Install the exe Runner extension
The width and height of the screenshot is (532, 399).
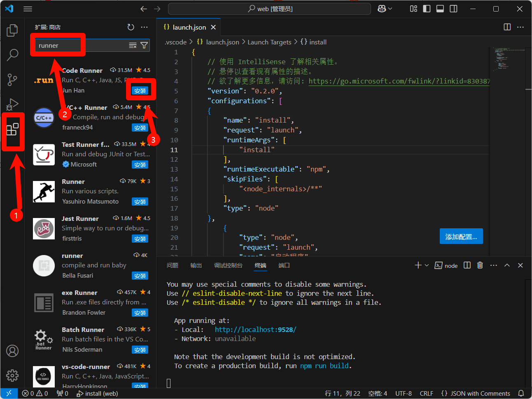click(140, 313)
